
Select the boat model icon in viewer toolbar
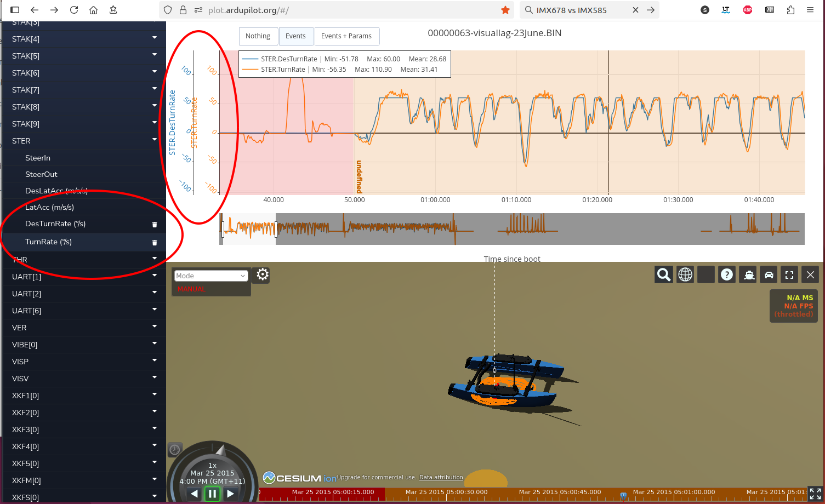click(748, 274)
